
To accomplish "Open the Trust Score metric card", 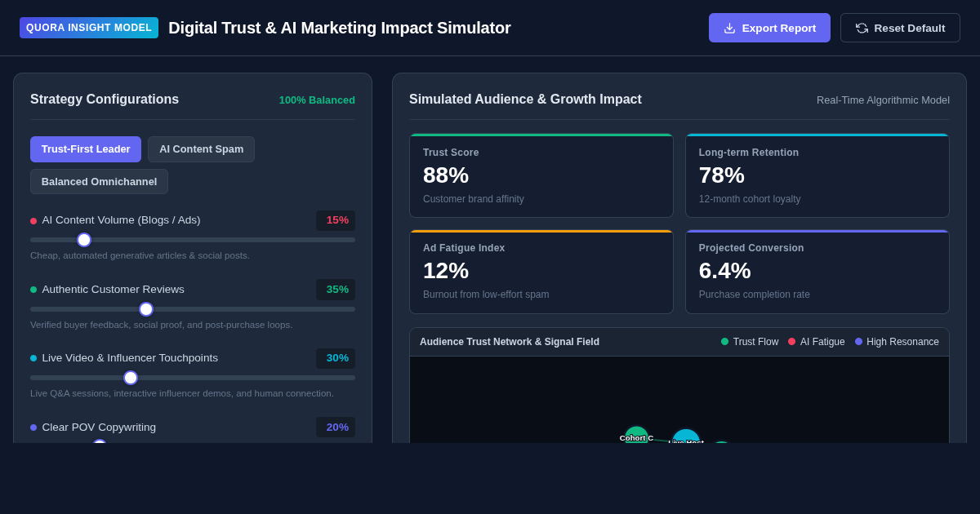I will [541, 175].
